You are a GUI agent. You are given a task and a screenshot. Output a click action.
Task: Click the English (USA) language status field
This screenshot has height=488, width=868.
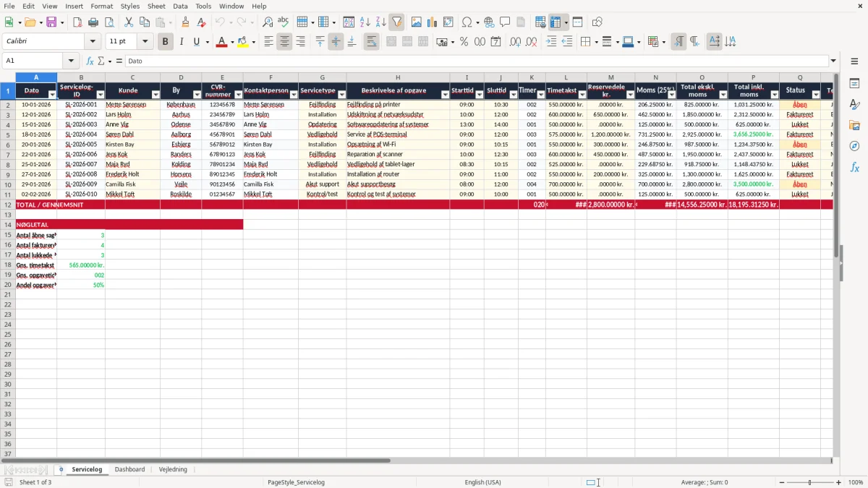click(482, 482)
